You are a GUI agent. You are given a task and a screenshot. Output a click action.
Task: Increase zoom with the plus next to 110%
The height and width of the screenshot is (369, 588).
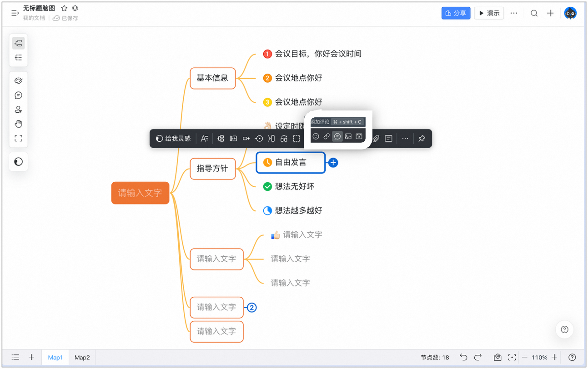(x=554, y=358)
